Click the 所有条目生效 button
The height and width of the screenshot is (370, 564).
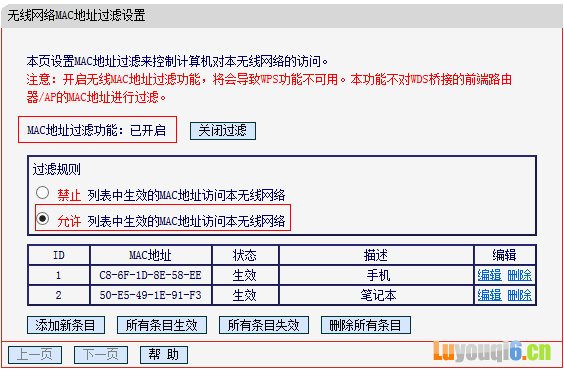pos(162,325)
